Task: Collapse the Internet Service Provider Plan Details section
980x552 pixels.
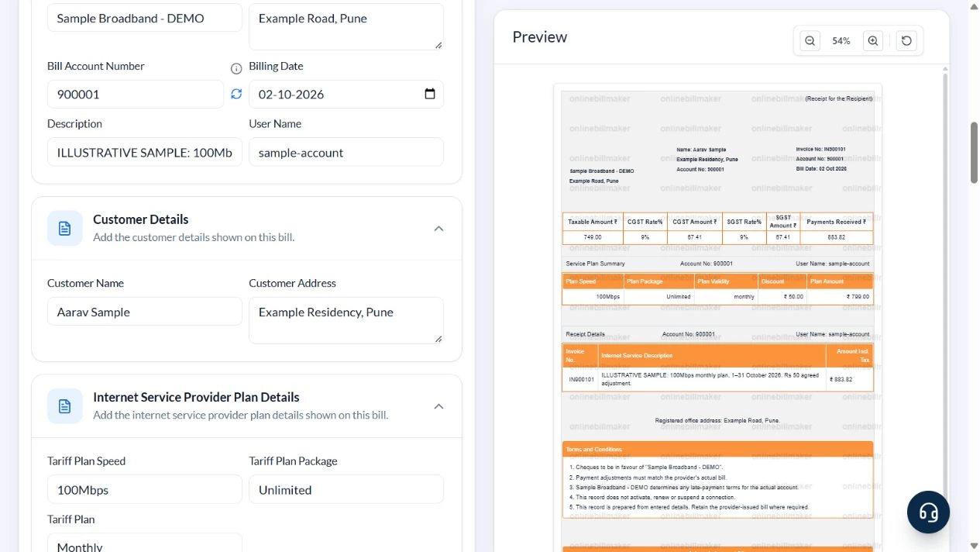Action: pyautogui.click(x=438, y=406)
